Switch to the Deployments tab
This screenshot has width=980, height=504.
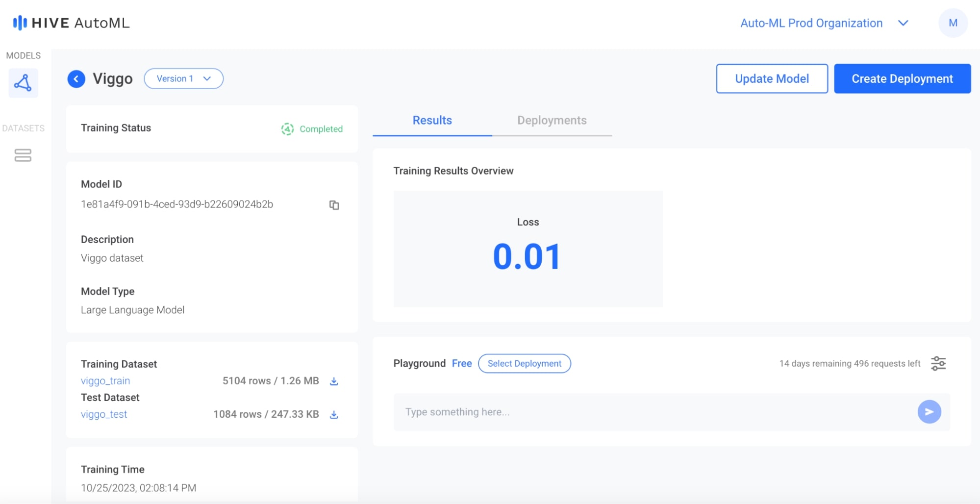[552, 120]
